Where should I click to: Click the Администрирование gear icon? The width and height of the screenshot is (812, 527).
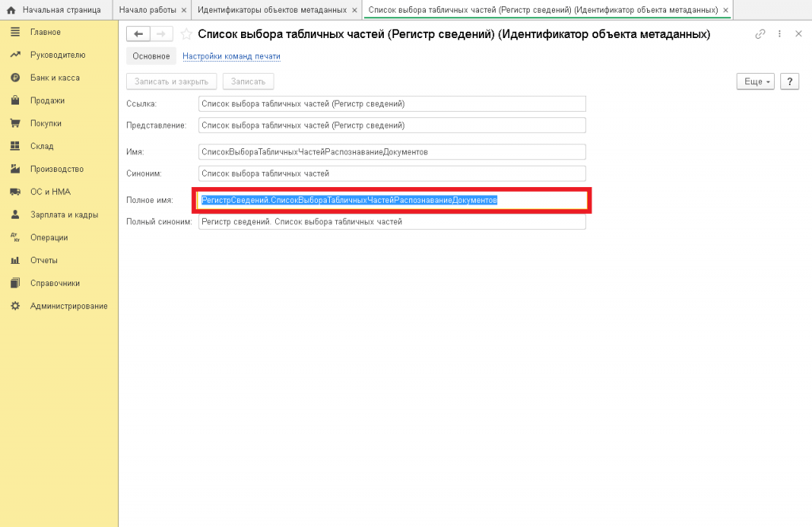[x=15, y=306]
